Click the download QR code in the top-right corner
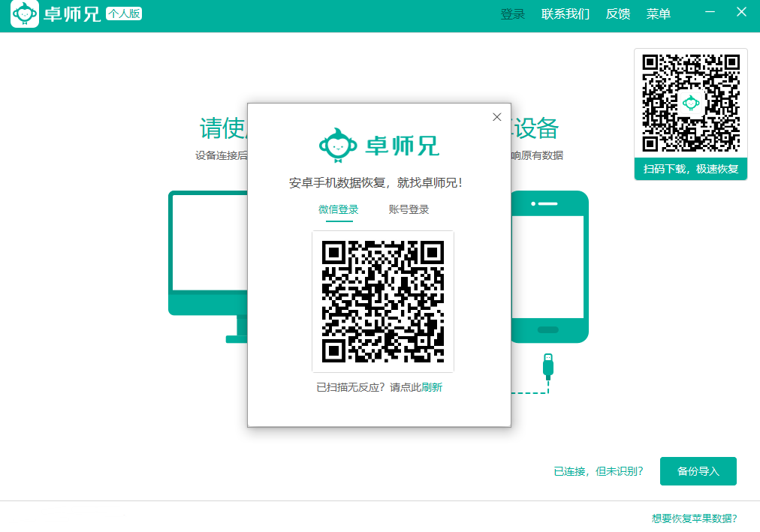Viewport: 760px width, 532px height. [690, 103]
